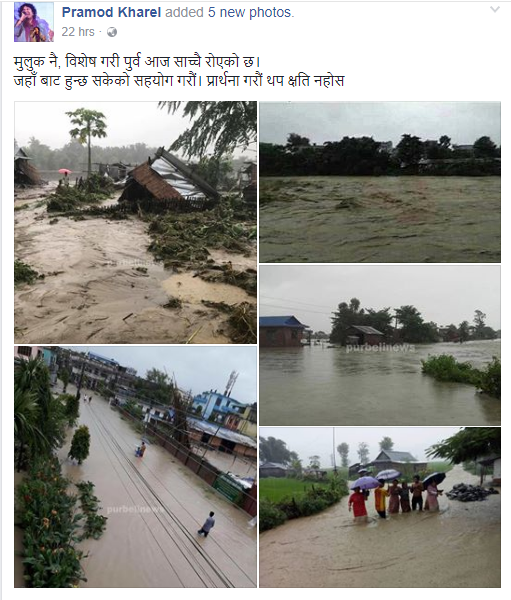Open the rushing river flood photo

click(380, 182)
